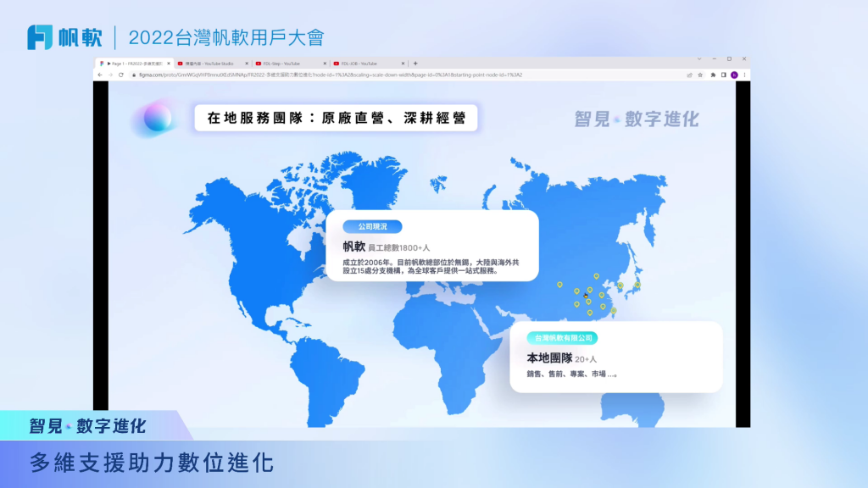Close the YouTube Studio tab

(x=247, y=64)
